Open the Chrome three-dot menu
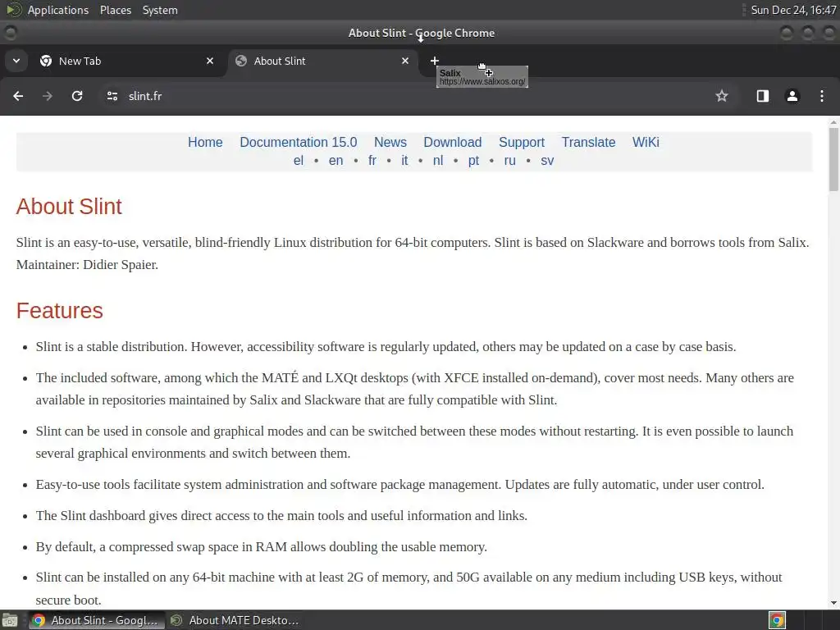 coord(822,96)
